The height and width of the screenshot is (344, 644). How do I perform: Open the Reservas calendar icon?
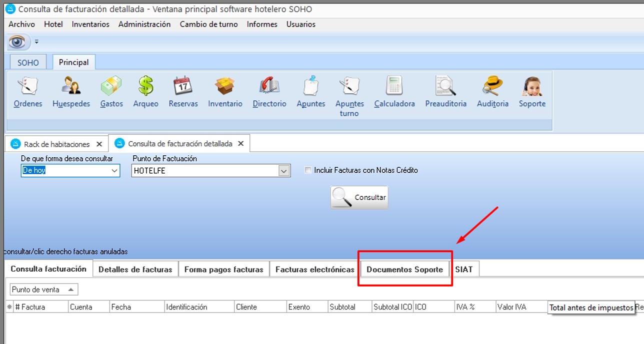click(x=183, y=86)
